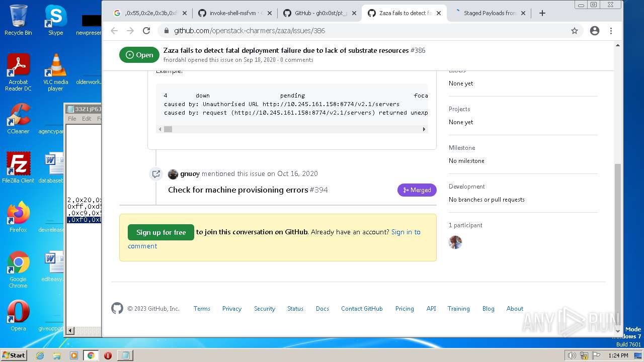The image size is (644, 362).
Task: Open the Contact GitHub footer link
Action: 362,309
